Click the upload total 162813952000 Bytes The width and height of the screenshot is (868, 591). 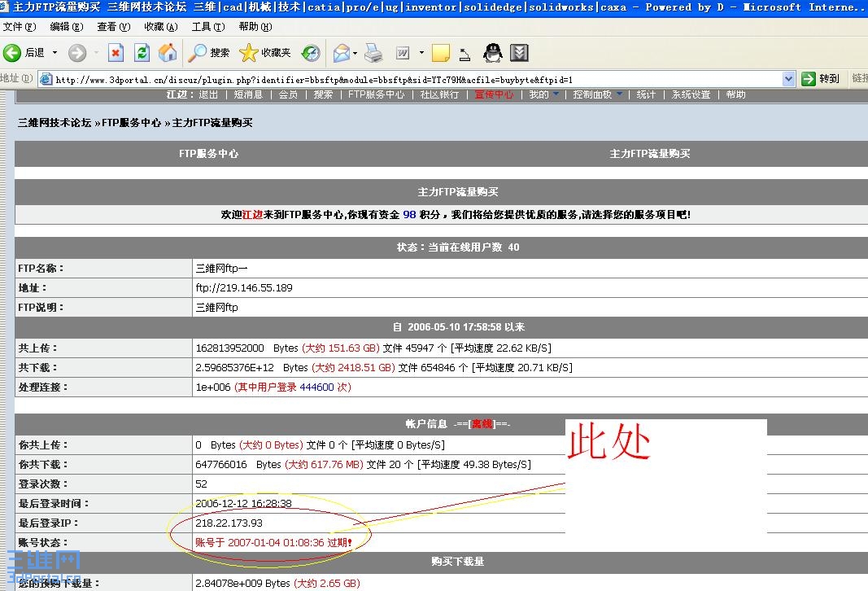(x=246, y=348)
